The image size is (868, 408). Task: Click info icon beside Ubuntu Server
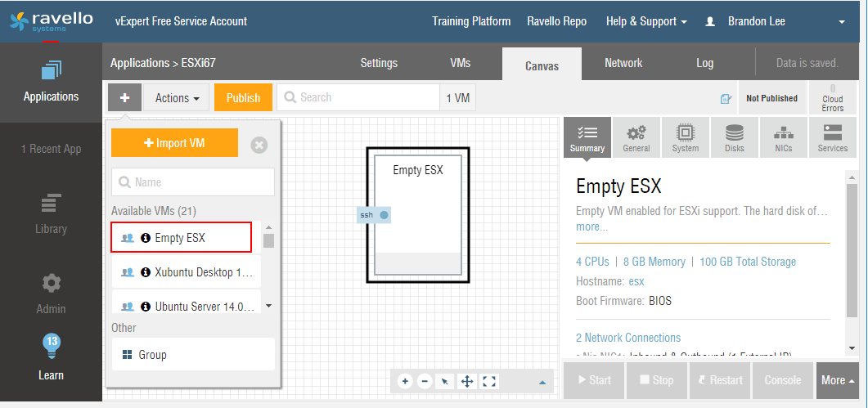coord(146,306)
